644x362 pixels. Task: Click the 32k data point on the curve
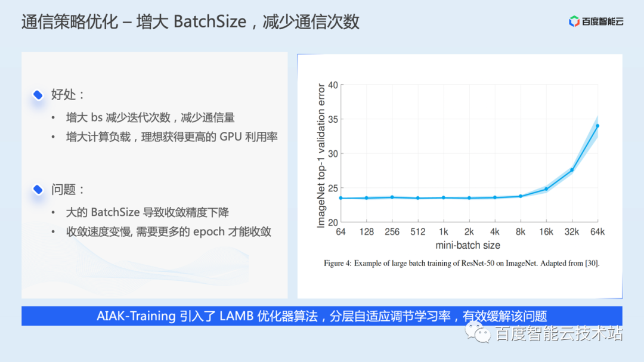(572, 170)
